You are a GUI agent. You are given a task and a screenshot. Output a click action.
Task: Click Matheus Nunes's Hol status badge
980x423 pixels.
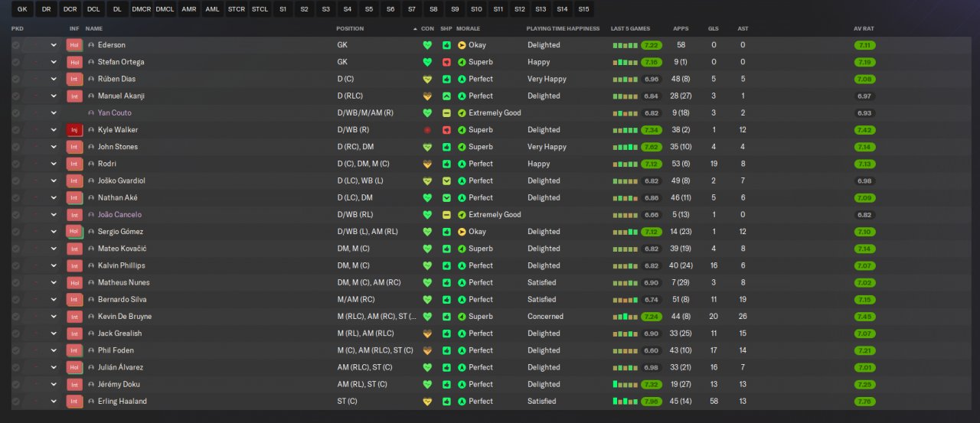tap(74, 282)
